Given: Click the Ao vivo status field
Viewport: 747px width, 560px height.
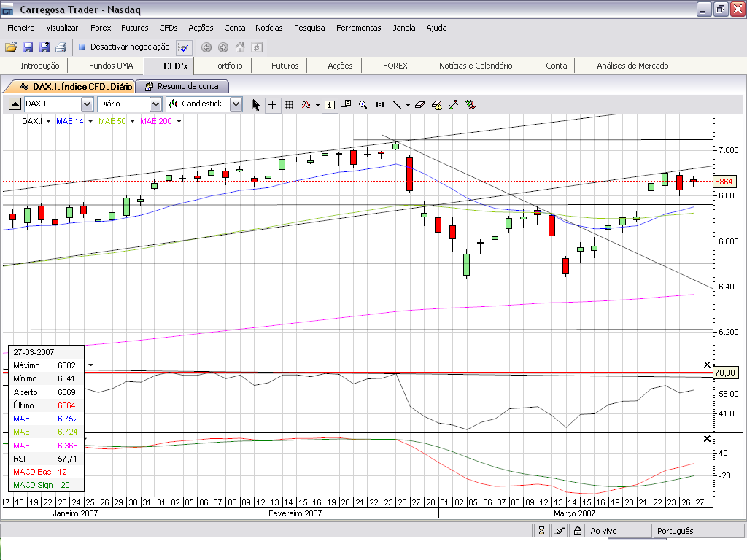Looking at the screenshot, I should tap(619, 531).
